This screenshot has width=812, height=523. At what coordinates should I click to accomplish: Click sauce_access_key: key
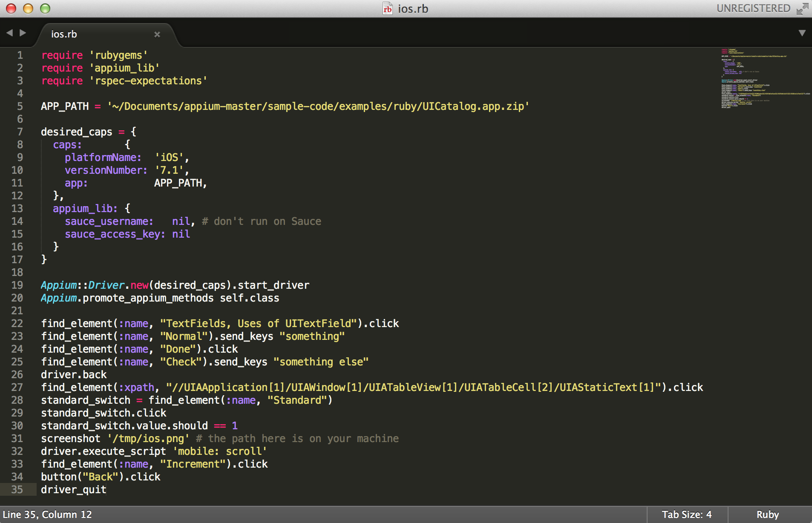115,234
